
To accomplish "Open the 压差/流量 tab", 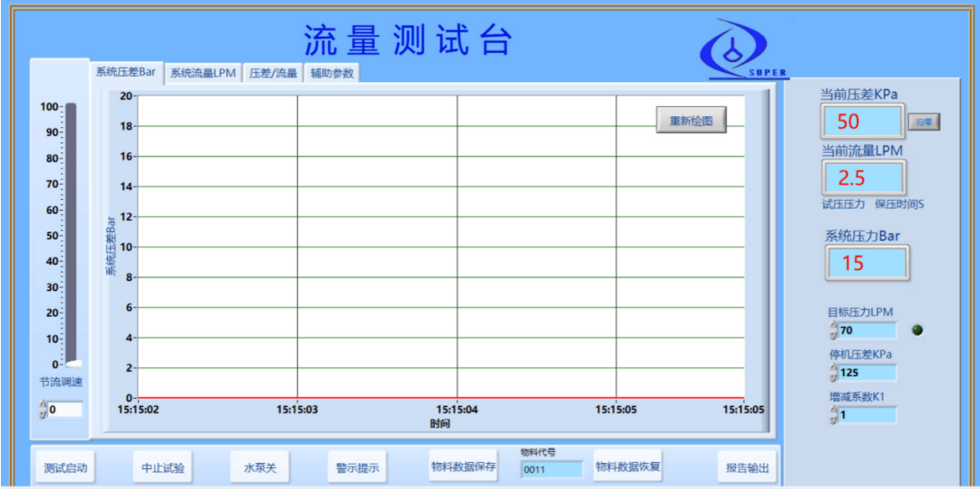I will [x=273, y=74].
